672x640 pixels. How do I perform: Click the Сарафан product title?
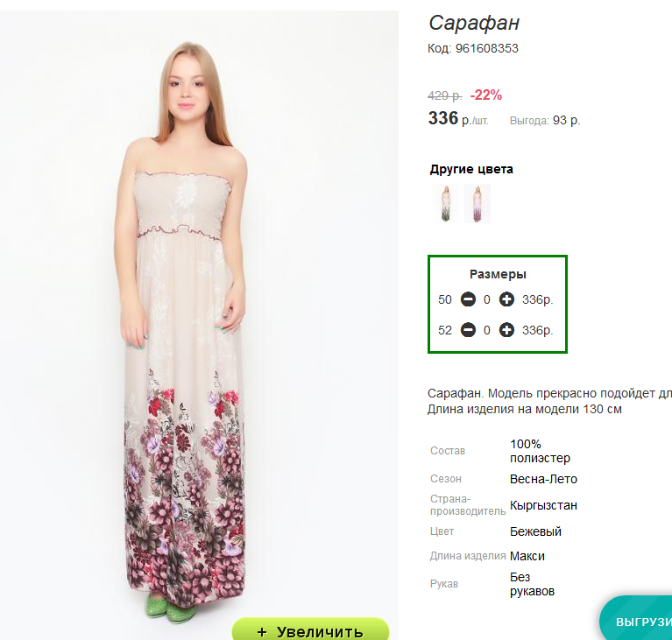(474, 24)
